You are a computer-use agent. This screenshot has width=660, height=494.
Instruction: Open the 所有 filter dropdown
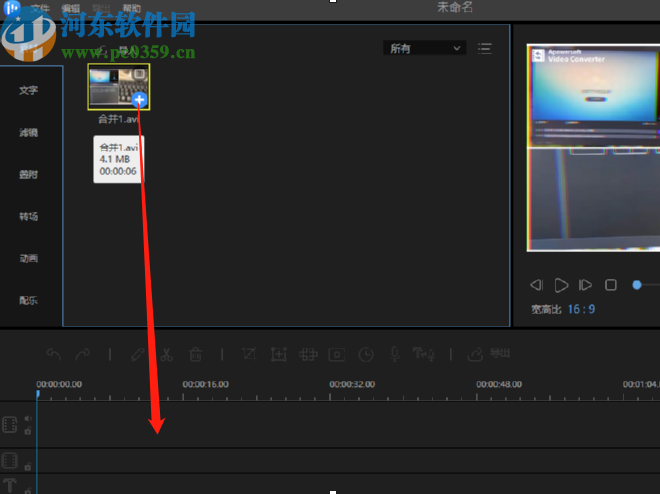(425, 48)
